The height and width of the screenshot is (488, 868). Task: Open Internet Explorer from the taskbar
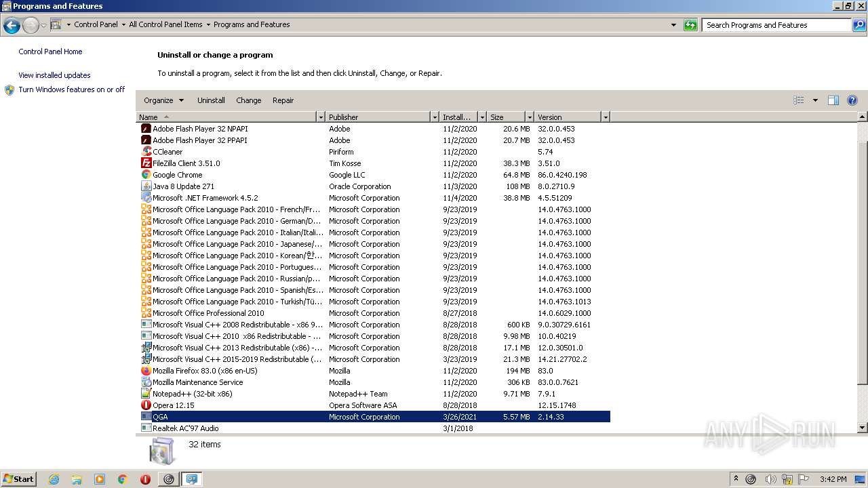click(54, 479)
